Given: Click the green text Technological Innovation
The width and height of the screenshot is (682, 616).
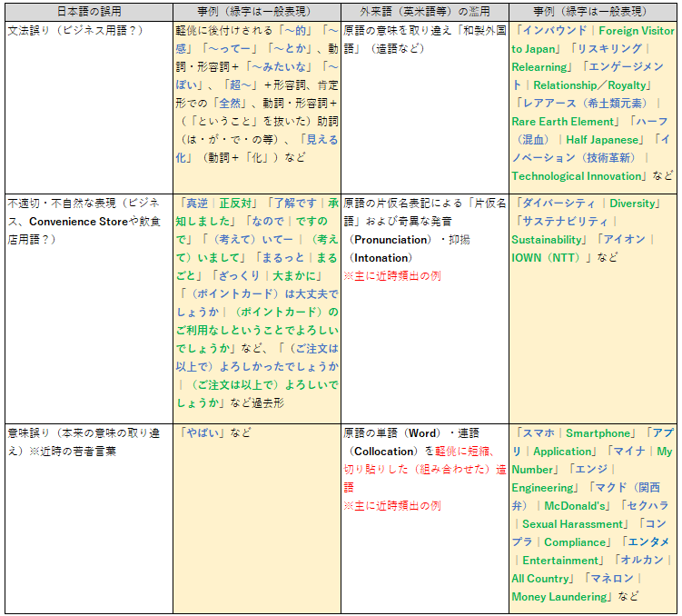Looking at the screenshot, I should click(576, 176).
